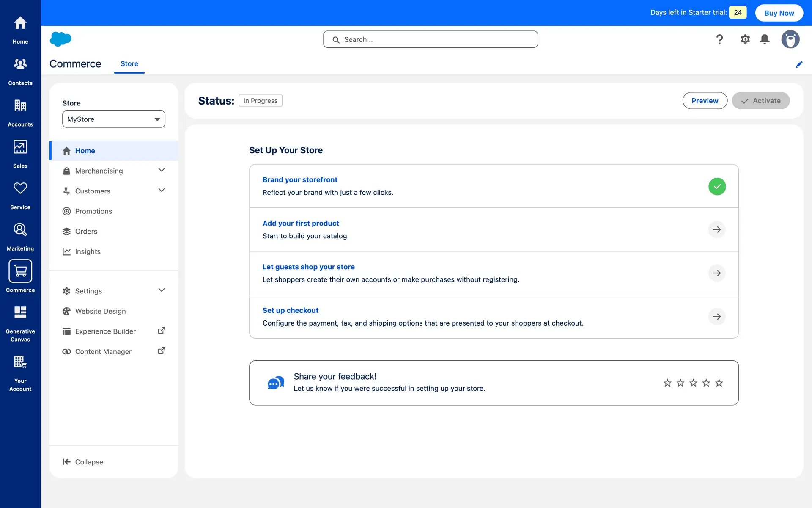Click the help question mark icon
812x508 pixels.
tap(719, 39)
